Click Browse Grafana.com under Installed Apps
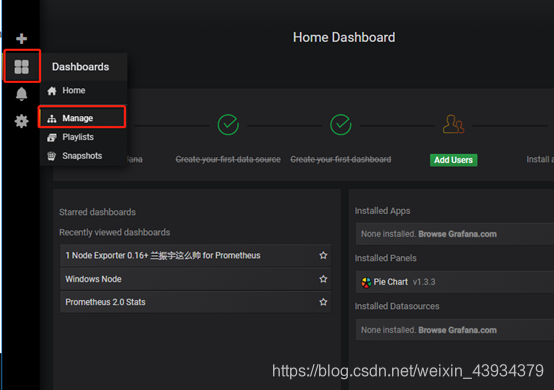554x390 pixels. coord(458,234)
